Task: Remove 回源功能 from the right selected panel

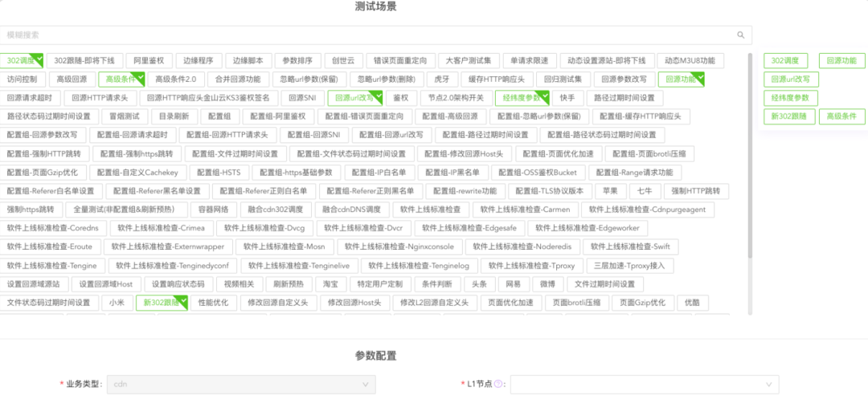Action: point(841,61)
